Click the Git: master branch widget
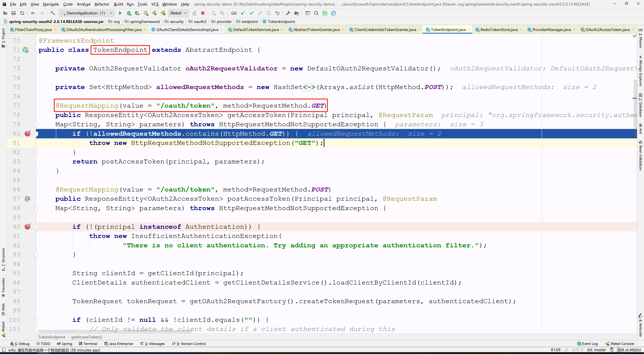The image size is (644, 354). point(596,350)
